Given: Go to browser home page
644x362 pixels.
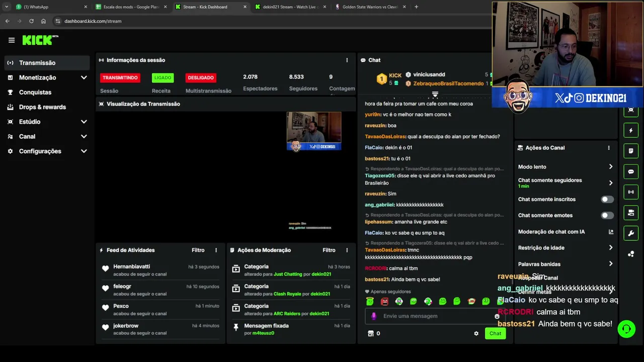Looking at the screenshot, I should coord(43,21).
